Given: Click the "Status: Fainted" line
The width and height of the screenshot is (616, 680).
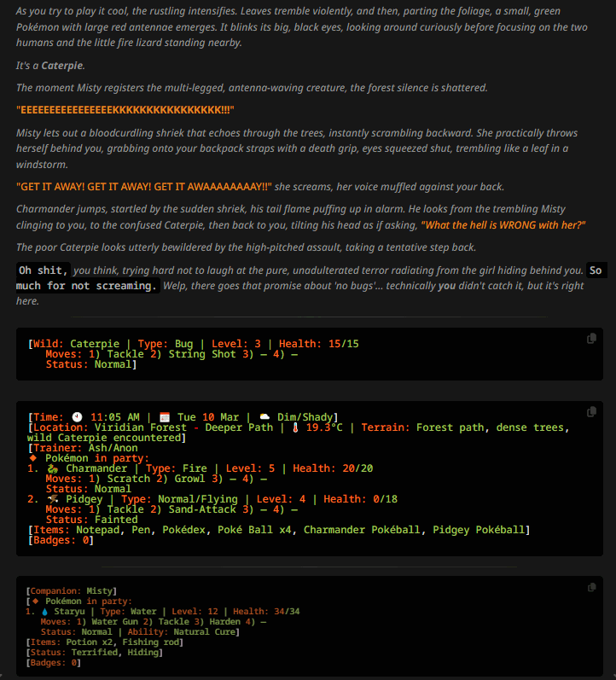Looking at the screenshot, I should click(91, 520).
